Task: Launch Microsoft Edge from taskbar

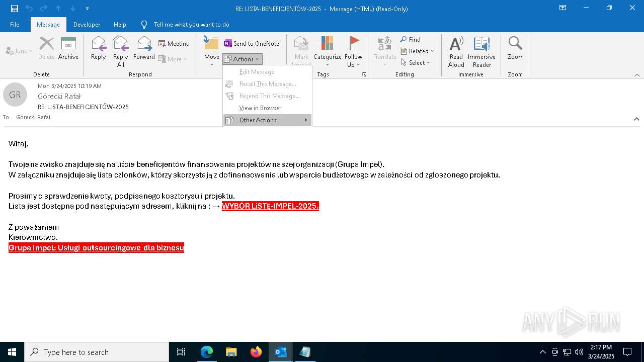Action: point(207,352)
